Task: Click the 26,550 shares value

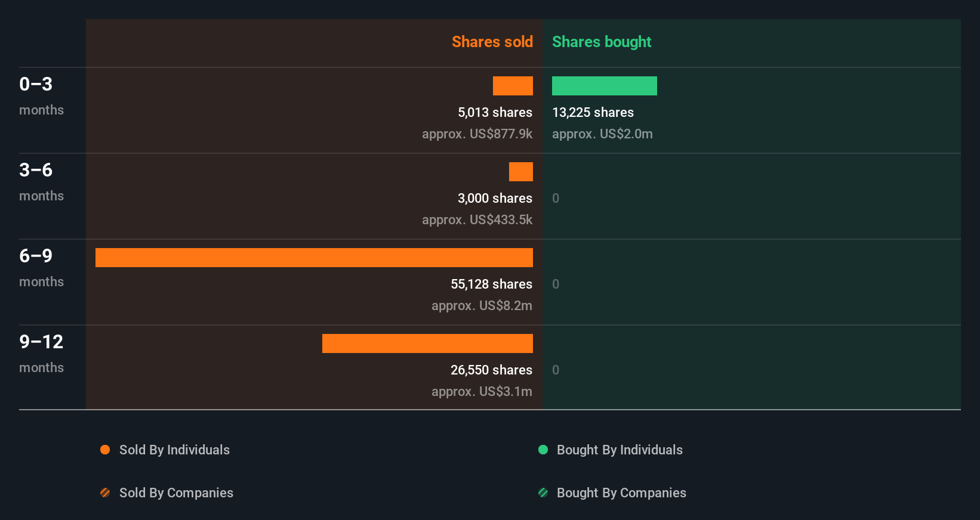Action: point(491,370)
